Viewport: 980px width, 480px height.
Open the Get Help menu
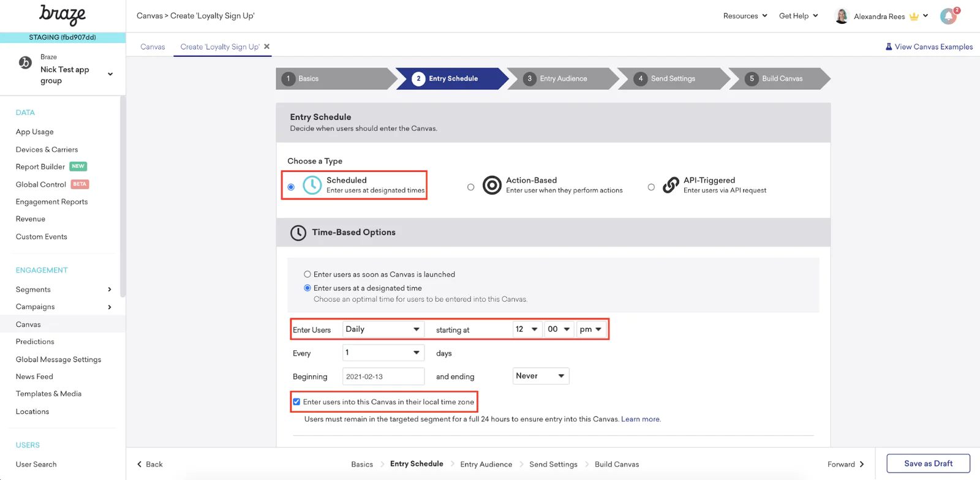(x=798, y=16)
